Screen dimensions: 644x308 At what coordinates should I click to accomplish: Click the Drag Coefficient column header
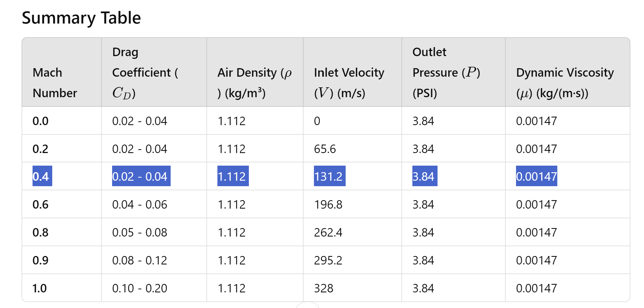(145, 73)
